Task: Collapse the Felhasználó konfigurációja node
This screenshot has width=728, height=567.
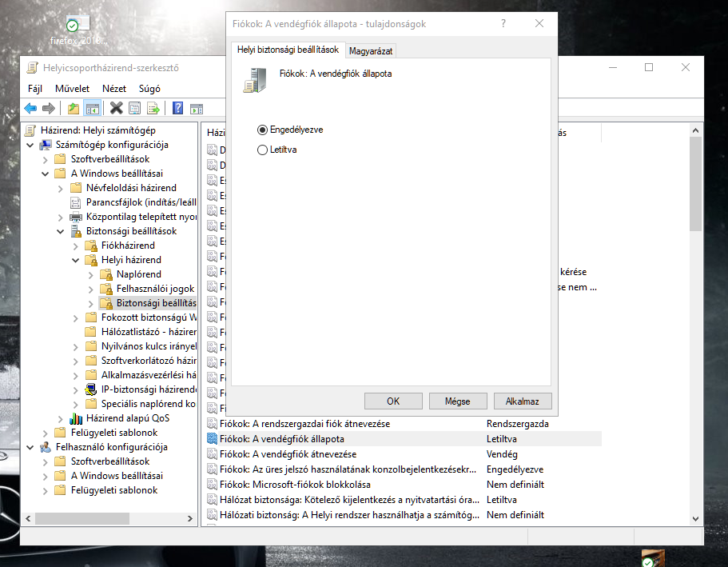Action: tap(30, 448)
